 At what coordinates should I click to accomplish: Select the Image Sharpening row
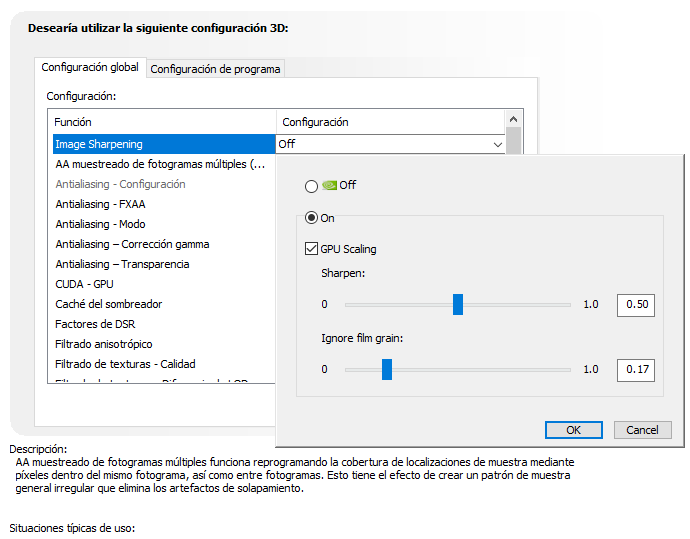164,144
